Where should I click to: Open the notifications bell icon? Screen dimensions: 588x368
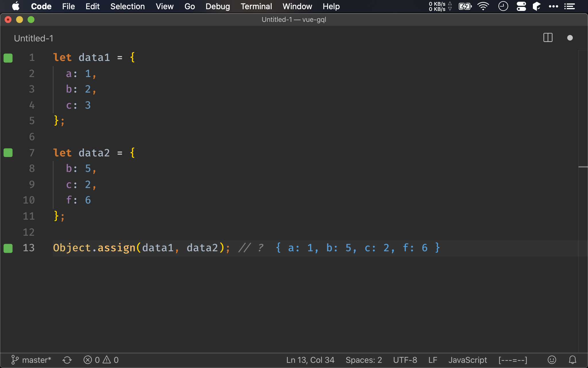[572, 360]
